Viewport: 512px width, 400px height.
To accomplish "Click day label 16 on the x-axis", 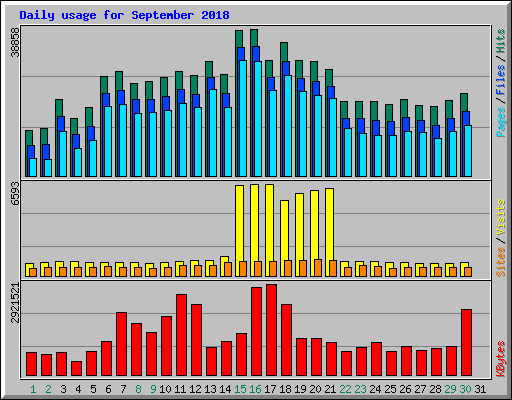I will coord(255,389).
